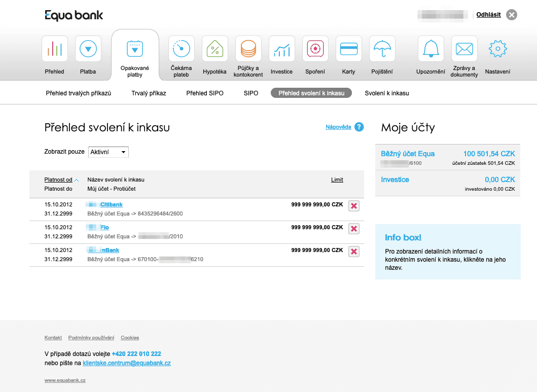The image size is (537, 392).
Task: Click the Název svolení k inkasu header
Action: [116, 180]
